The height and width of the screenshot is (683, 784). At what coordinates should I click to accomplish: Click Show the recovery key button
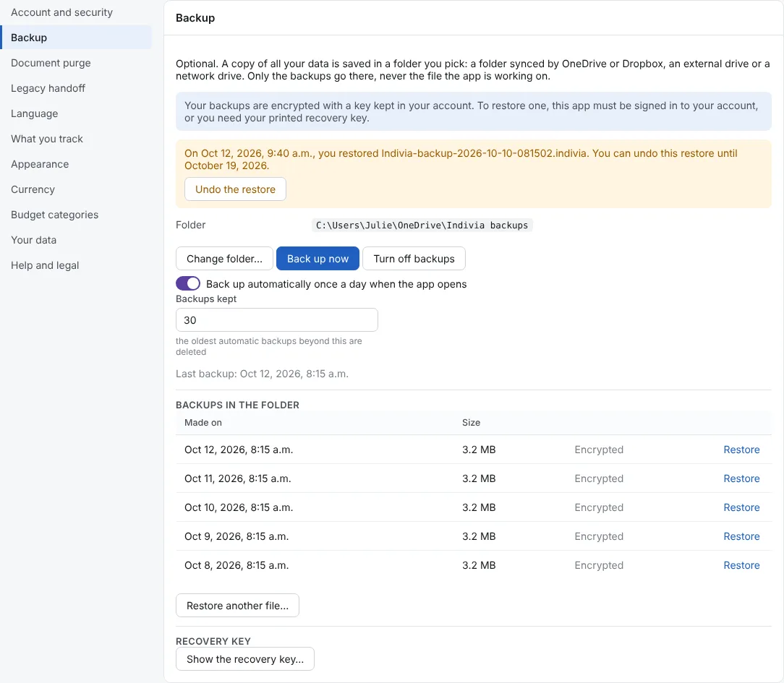245,659
